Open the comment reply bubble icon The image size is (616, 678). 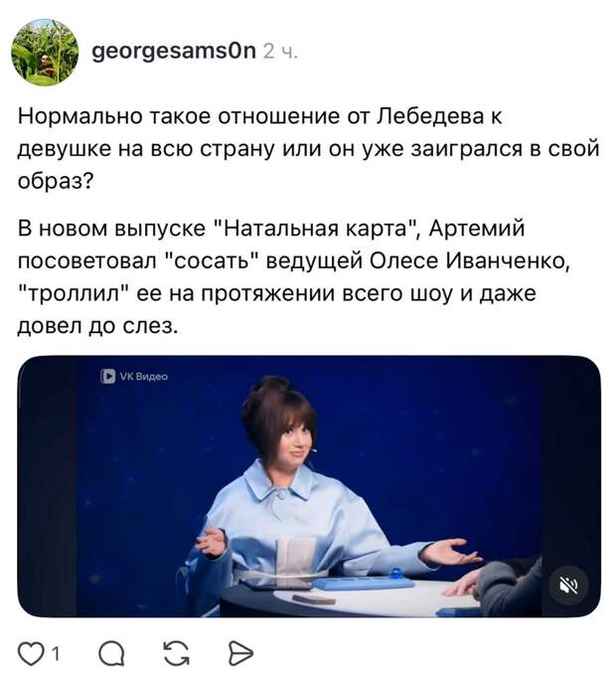pos(112,652)
